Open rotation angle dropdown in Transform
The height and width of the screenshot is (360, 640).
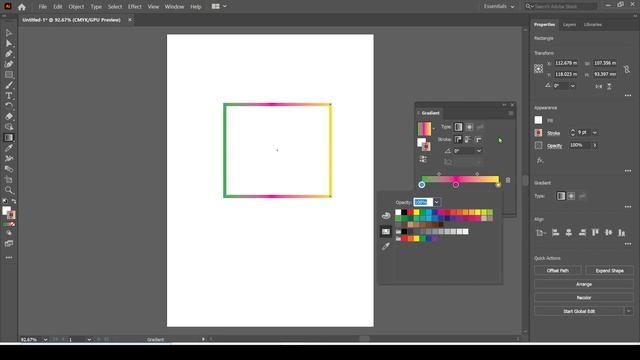[572, 86]
